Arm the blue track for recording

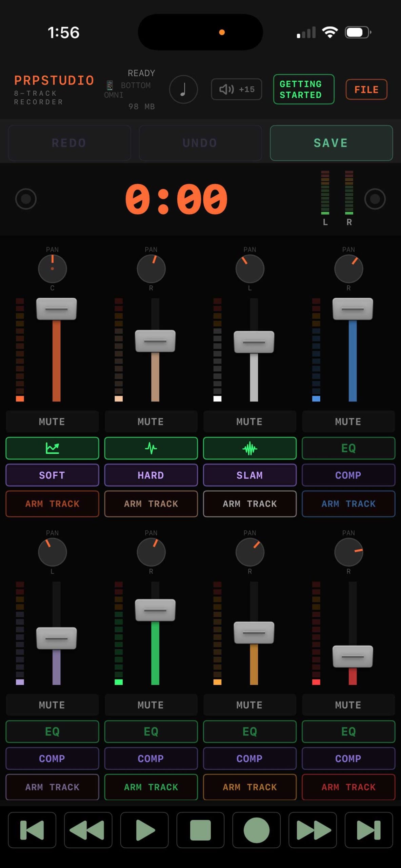tap(348, 504)
